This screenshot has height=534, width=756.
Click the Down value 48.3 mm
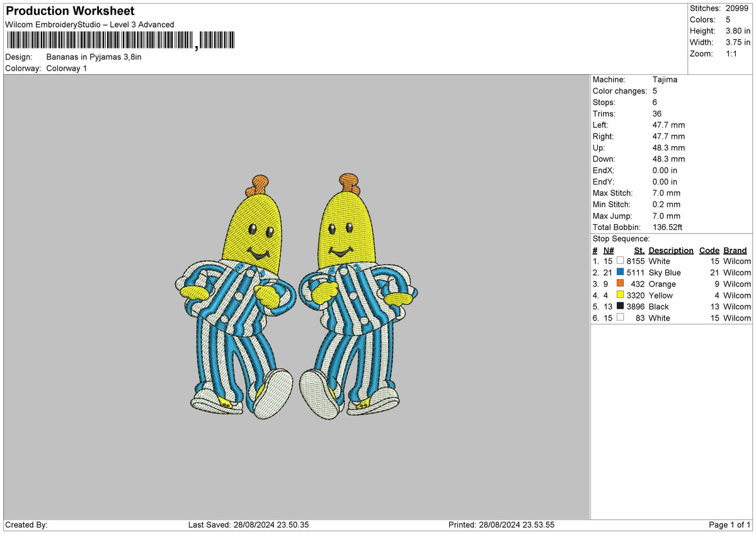(x=668, y=159)
